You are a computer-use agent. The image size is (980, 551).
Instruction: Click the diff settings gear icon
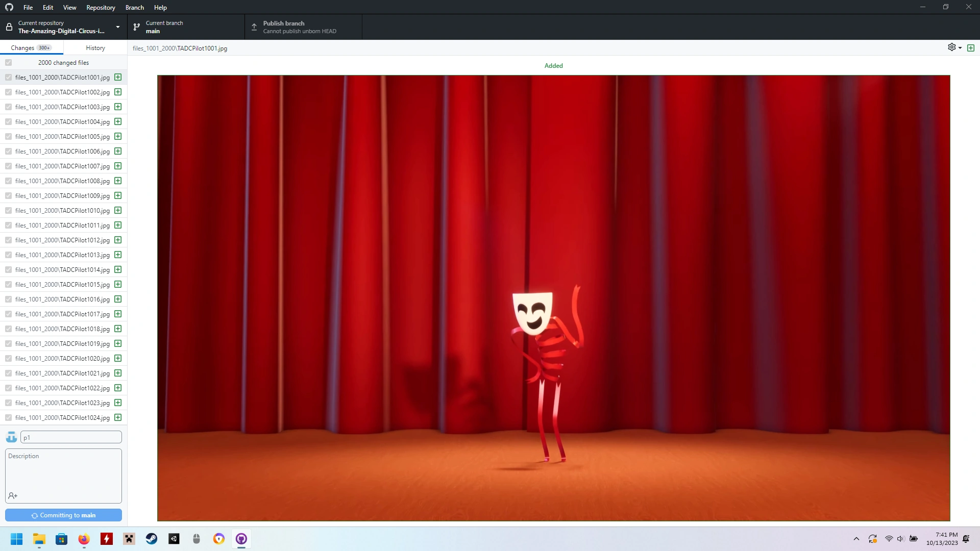click(x=952, y=47)
